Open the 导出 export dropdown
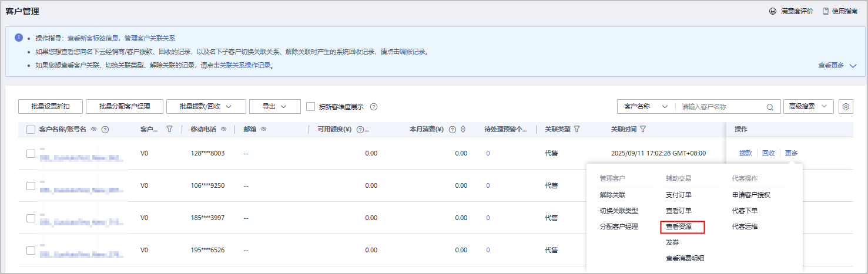The width and height of the screenshot is (868, 274). [x=274, y=106]
